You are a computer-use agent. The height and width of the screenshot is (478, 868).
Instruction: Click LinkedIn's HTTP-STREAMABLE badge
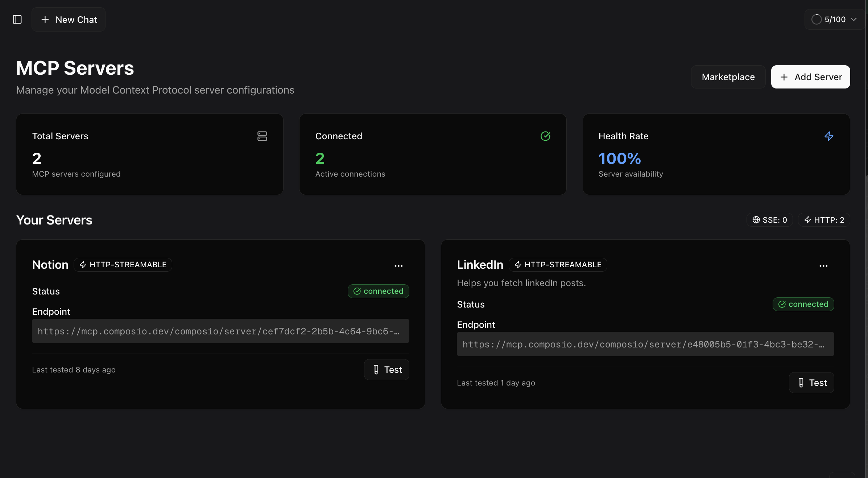[x=558, y=265]
